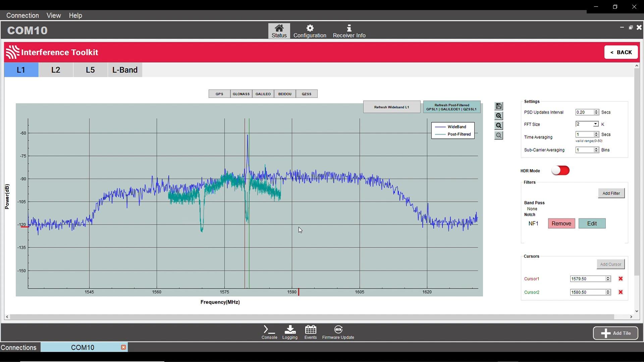Zoom in on the spectrum plot
Image resolution: width=644 pixels, height=362 pixels.
point(499,116)
